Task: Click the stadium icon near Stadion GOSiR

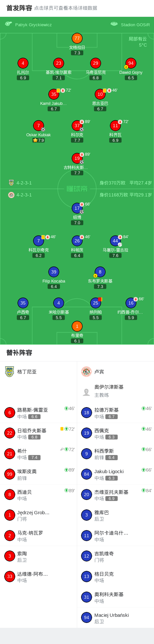Action: 114,24
